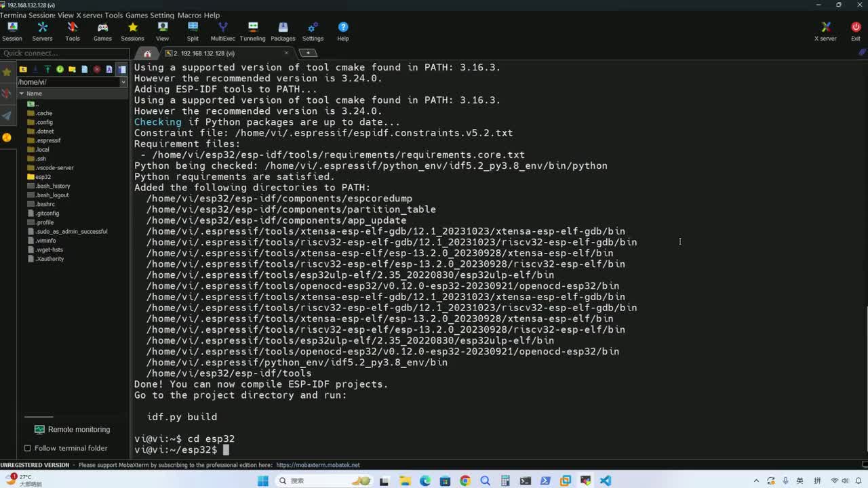The height and width of the screenshot is (488, 868).
Task: Click the taskbar search box
Action: pyautogui.click(x=325, y=481)
